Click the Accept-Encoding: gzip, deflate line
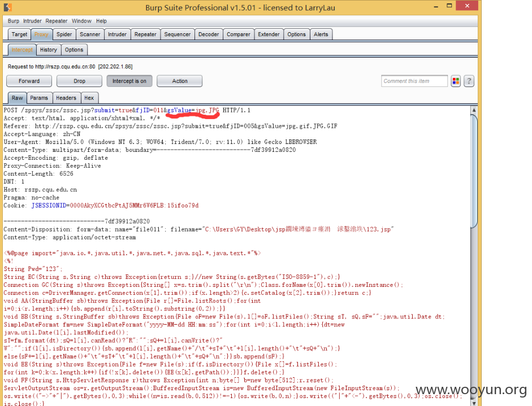The image size is (532, 406). click(x=55, y=158)
